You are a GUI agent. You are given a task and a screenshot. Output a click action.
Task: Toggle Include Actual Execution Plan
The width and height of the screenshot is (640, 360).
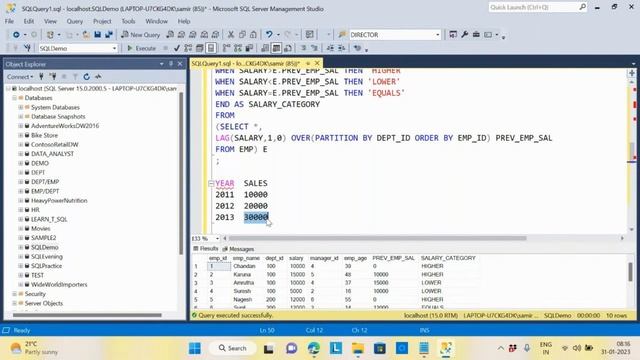(227, 48)
